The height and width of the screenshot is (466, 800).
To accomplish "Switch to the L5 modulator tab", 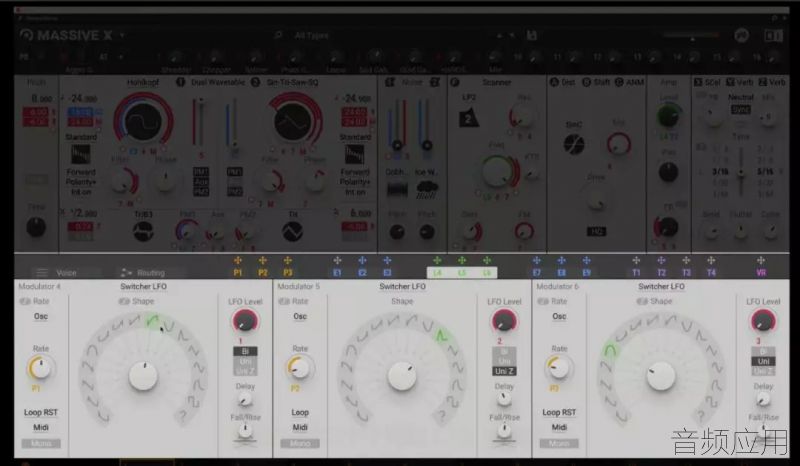I will [x=462, y=273].
